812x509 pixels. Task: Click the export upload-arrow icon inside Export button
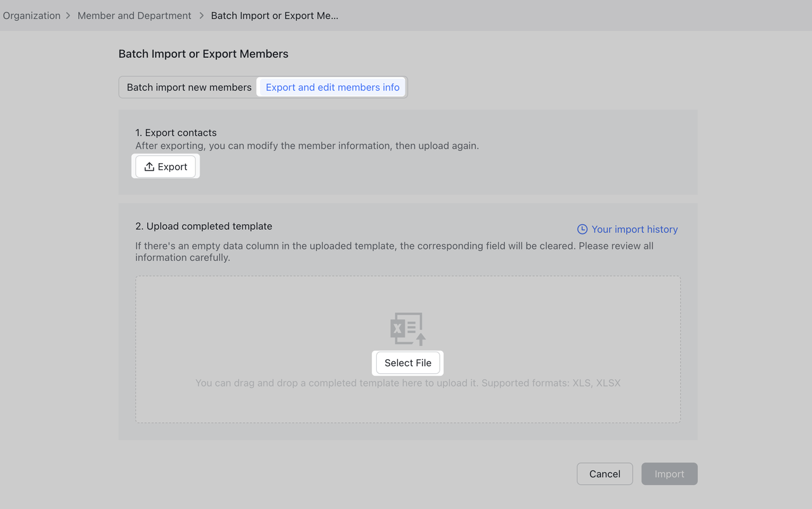pos(150,166)
